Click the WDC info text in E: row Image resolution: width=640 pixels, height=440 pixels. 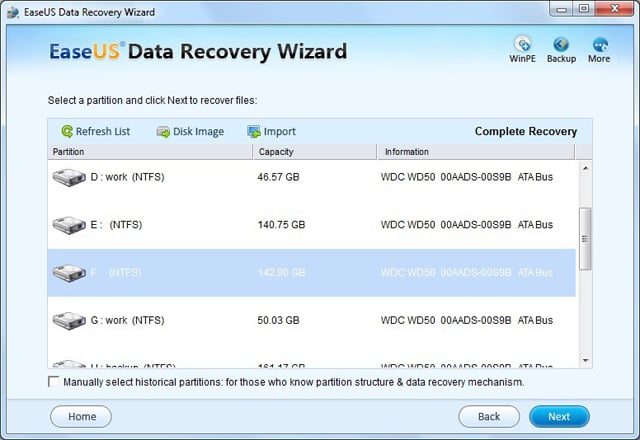tap(467, 225)
